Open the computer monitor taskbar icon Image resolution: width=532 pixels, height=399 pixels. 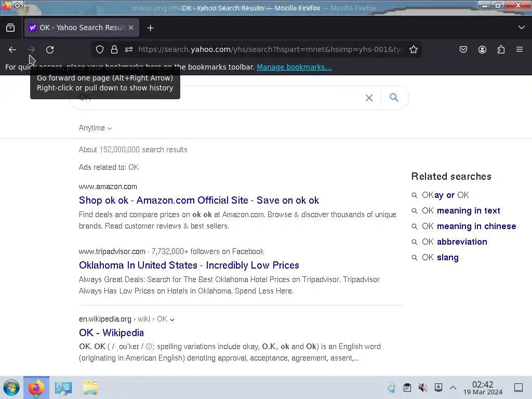coord(63,388)
